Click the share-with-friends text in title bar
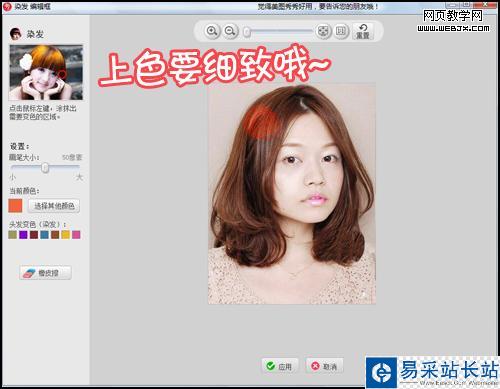 (318, 6)
